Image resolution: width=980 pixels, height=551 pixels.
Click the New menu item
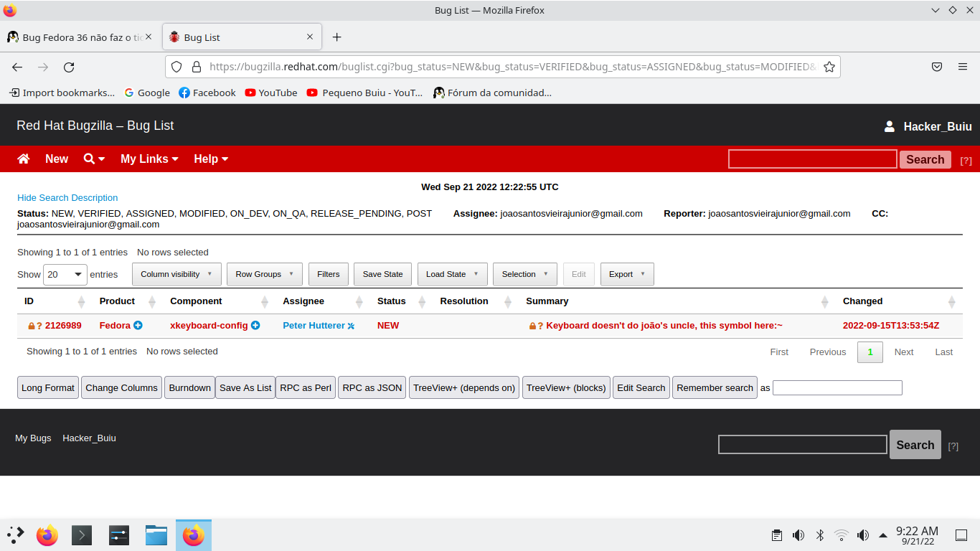[x=57, y=159]
